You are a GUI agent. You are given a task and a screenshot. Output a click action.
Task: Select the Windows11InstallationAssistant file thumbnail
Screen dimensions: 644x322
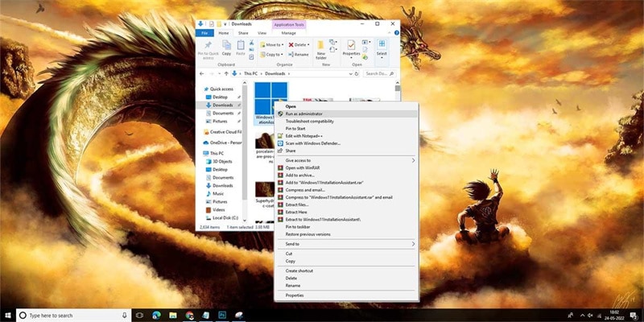pos(270,98)
